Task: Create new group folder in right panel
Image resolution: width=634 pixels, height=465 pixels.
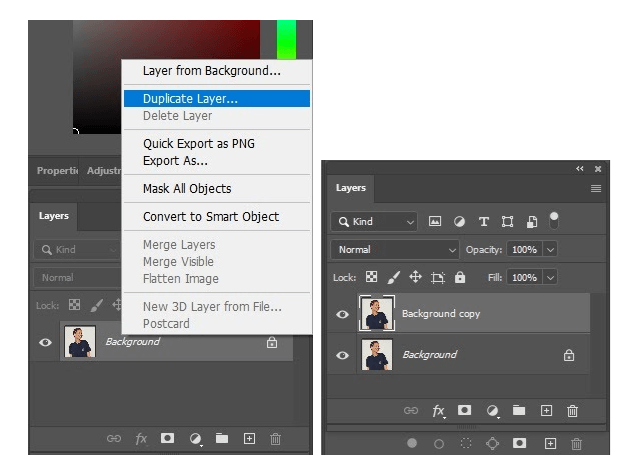Action: point(519,410)
